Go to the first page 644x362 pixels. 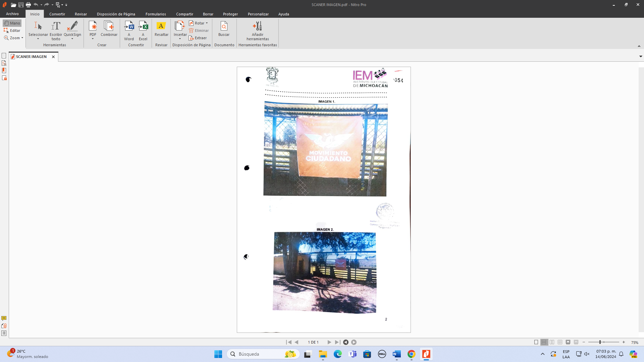(x=289, y=342)
